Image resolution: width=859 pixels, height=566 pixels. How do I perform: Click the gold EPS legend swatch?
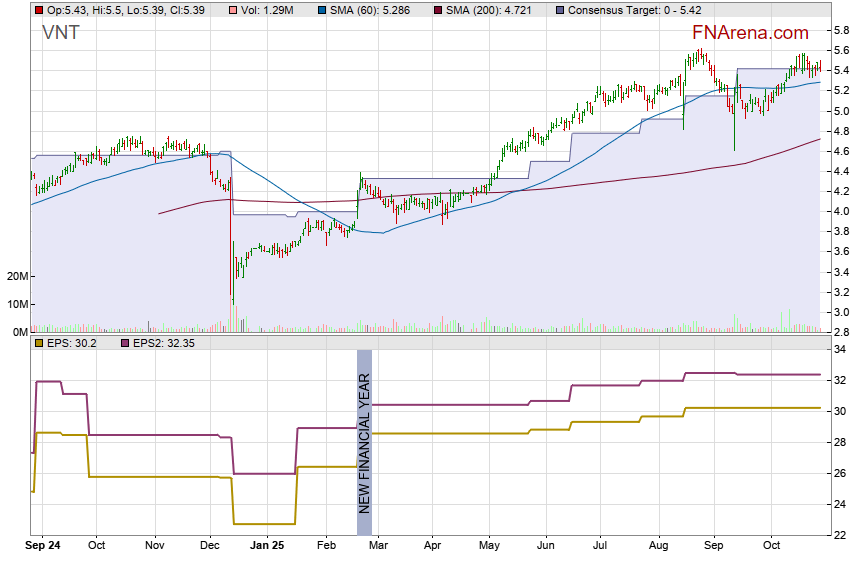[38, 343]
